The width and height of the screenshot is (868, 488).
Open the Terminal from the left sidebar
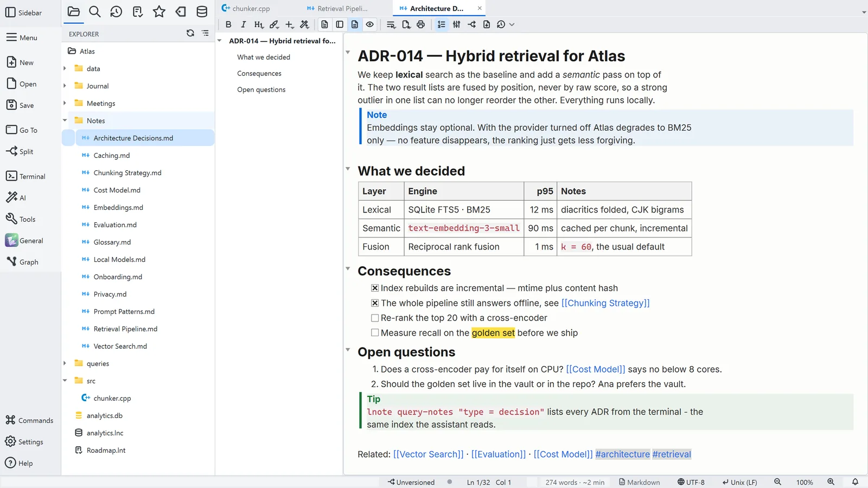[x=25, y=176]
